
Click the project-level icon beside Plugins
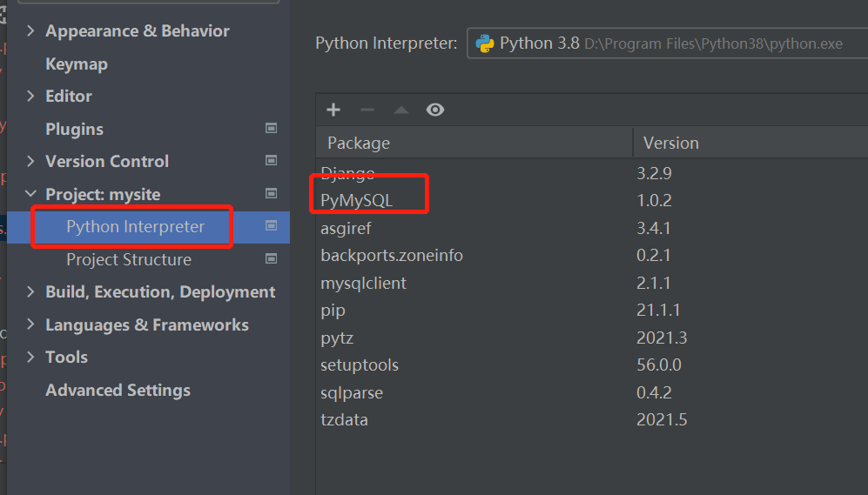[272, 129]
